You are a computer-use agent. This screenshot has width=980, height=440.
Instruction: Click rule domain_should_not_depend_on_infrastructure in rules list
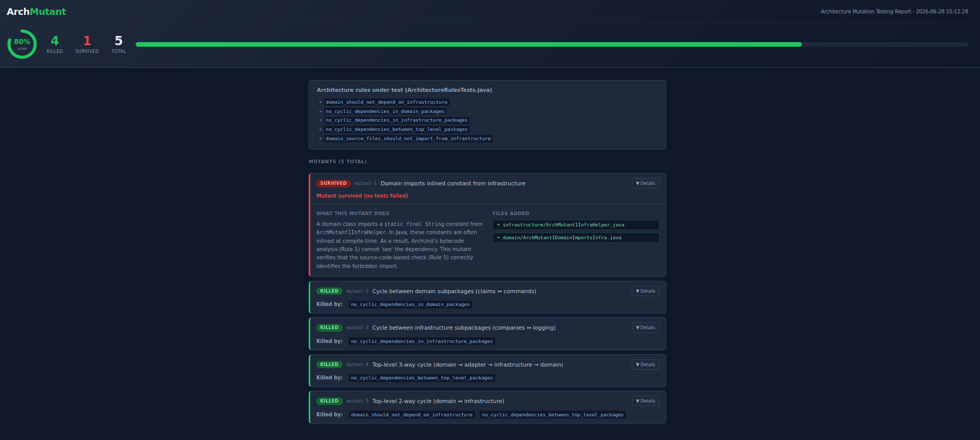coord(386,102)
